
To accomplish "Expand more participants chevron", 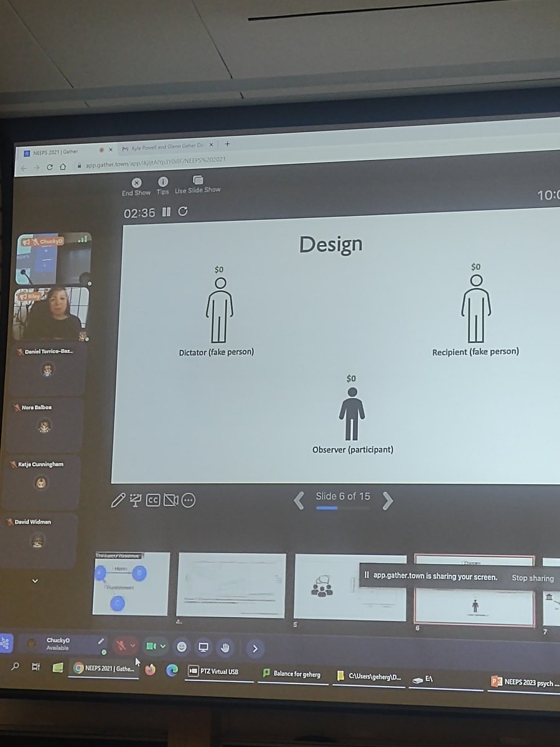I will 35,581.
